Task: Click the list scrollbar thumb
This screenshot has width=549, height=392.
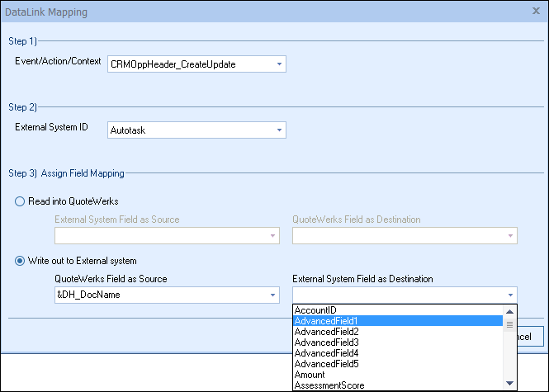Action: pos(510,324)
